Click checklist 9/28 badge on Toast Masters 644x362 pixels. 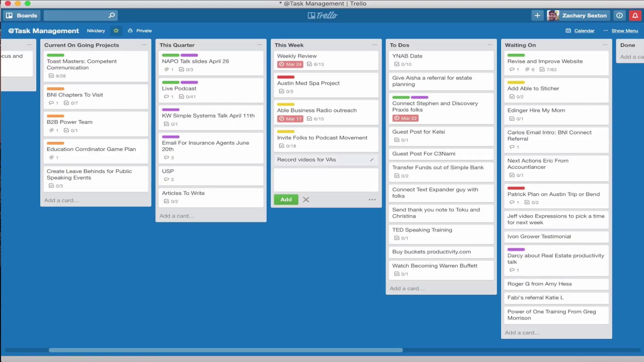[x=57, y=76]
